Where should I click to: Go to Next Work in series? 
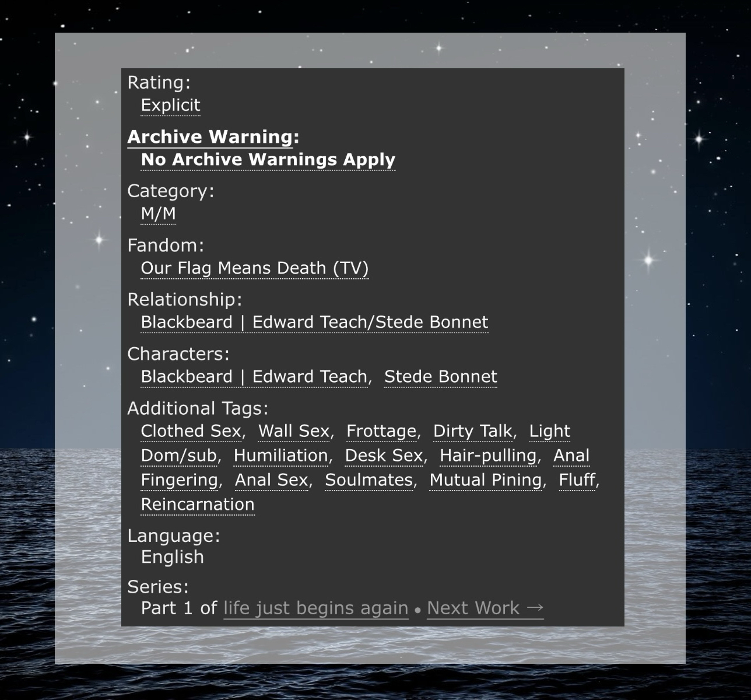pyautogui.click(x=485, y=608)
